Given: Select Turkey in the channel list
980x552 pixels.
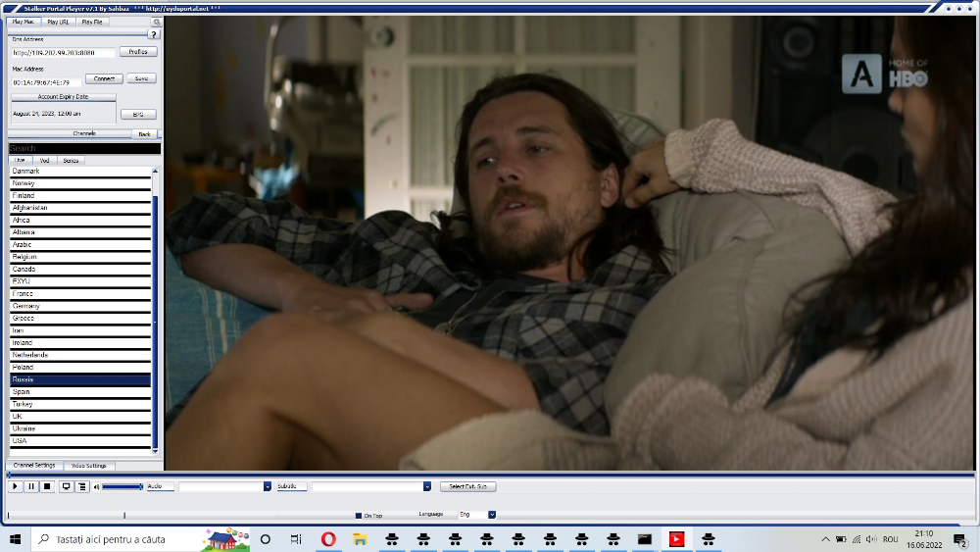Looking at the screenshot, I should 80,404.
